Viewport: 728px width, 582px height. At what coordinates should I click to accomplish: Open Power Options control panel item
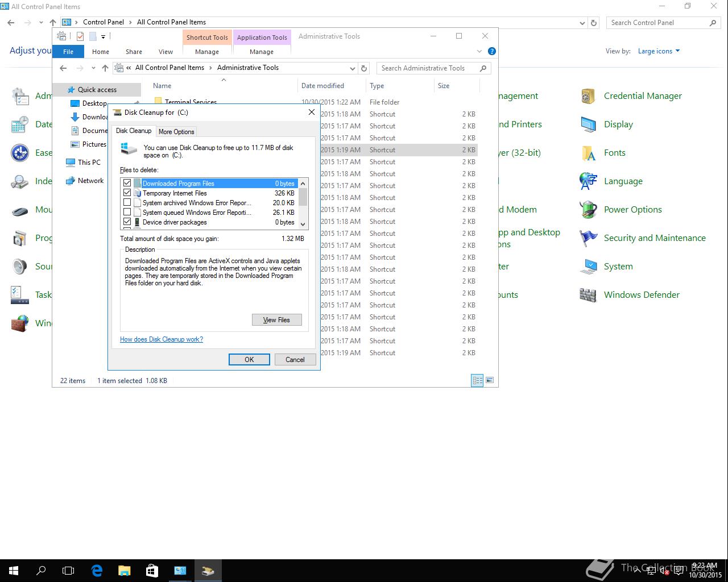click(x=621, y=210)
